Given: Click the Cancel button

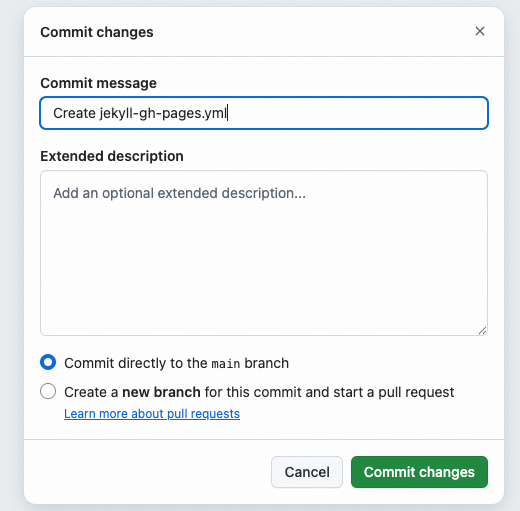Looking at the screenshot, I should (307, 472).
